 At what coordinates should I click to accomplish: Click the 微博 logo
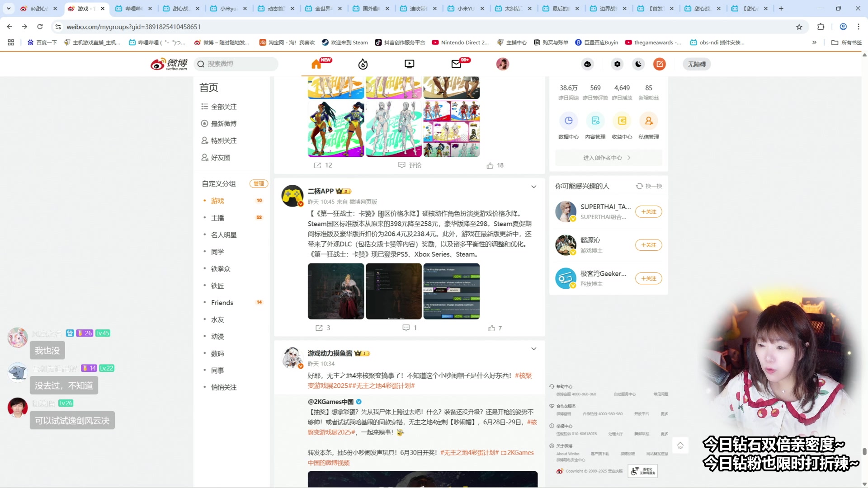tap(169, 64)
